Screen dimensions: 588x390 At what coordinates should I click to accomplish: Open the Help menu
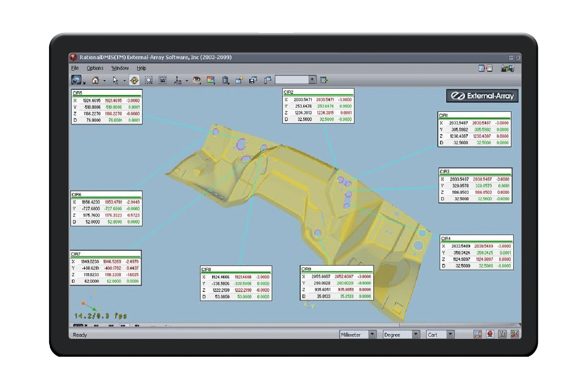point(142,68)
